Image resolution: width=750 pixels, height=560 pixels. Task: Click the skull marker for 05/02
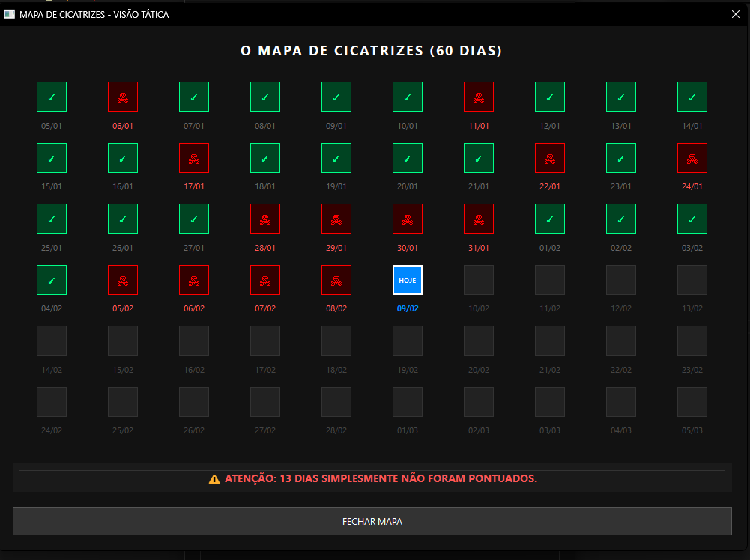(x=123, y=280)
